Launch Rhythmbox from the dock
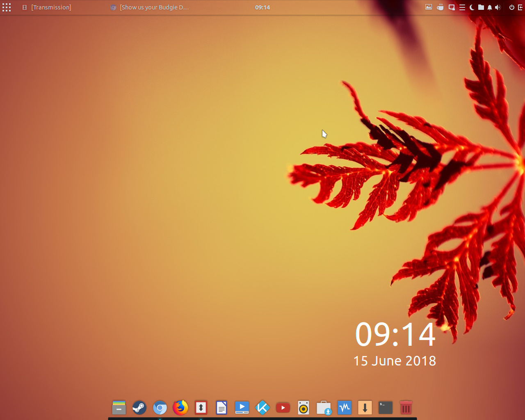525x420 pixels. click(304, 408)
